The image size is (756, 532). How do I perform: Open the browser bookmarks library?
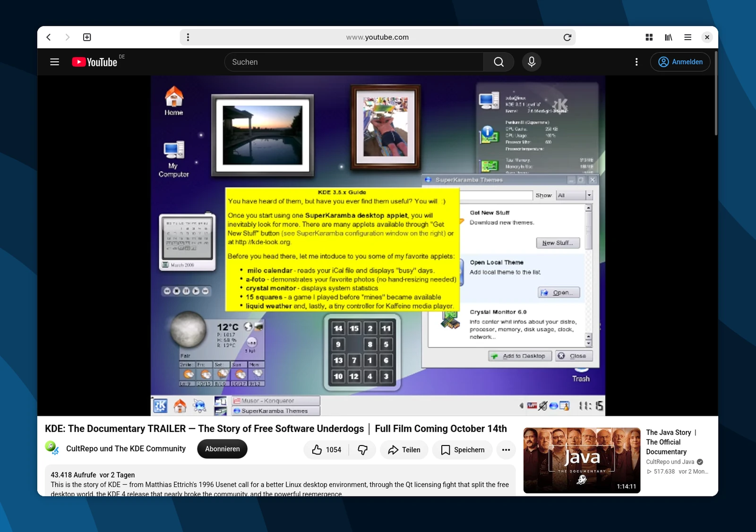pyautogui.click(x=669, y=37)
